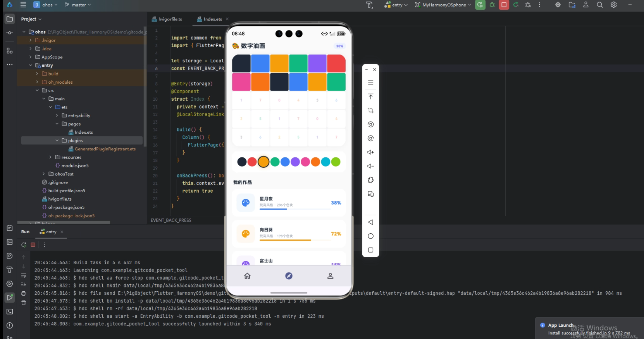This screenshot has height=339, width=644.
Task: Show more tool windows (three dots)
Action: (x=10, y=64)
